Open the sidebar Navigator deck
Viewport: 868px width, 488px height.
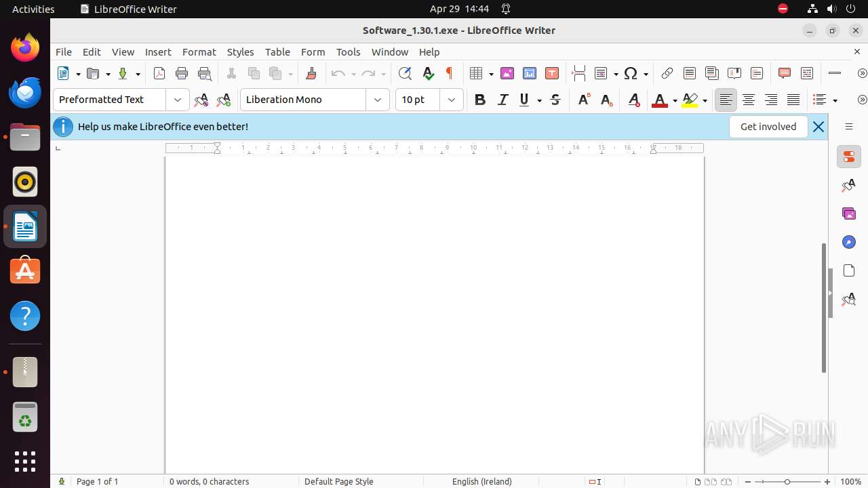(849, 242)
